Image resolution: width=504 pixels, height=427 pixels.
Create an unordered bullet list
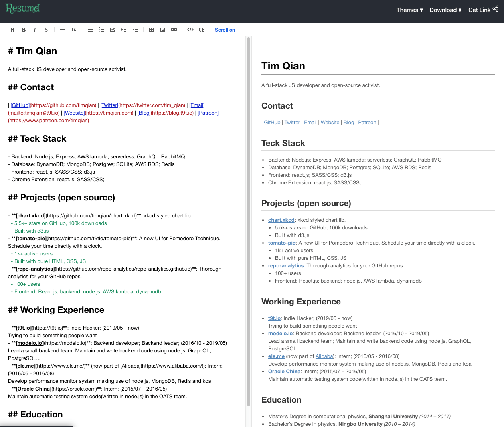click(90, 30)
